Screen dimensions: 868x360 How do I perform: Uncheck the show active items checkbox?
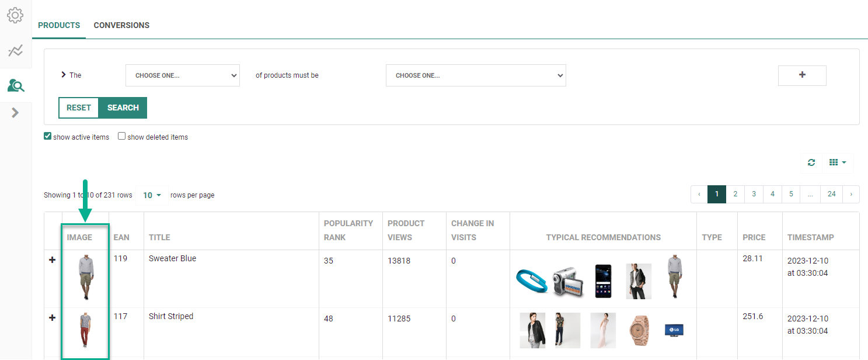48,137
